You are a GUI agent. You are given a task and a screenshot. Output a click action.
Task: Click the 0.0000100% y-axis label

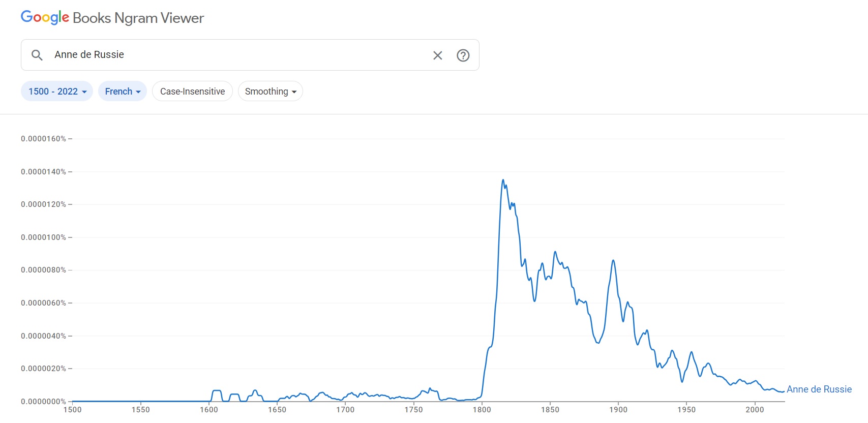(x=43, y=237)
